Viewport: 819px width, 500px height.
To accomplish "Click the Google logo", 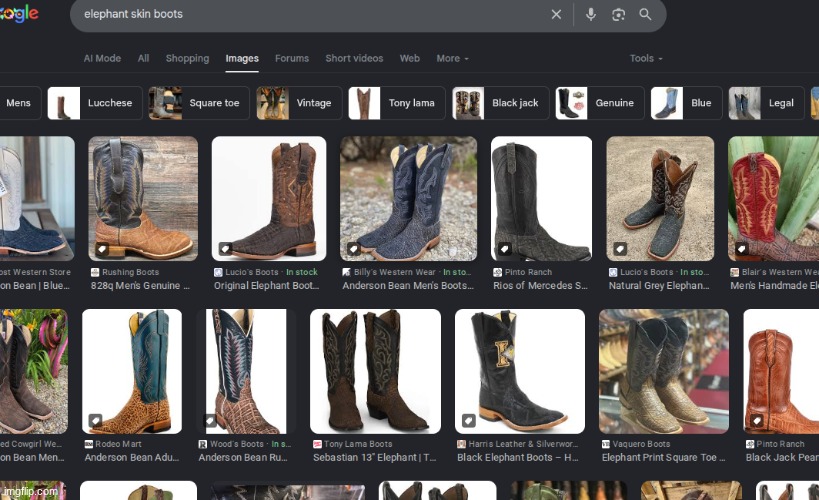I will (19, 13).
